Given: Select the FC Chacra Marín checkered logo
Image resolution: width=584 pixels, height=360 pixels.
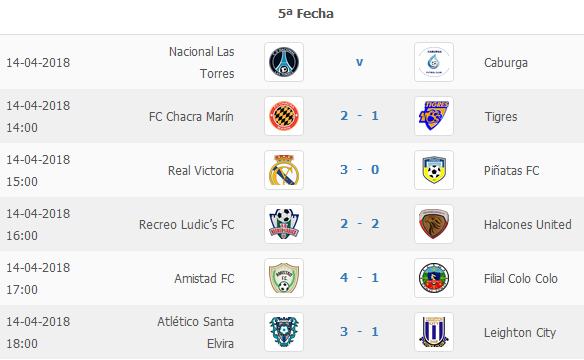Looking at the screenshot, I should point(284,116).
